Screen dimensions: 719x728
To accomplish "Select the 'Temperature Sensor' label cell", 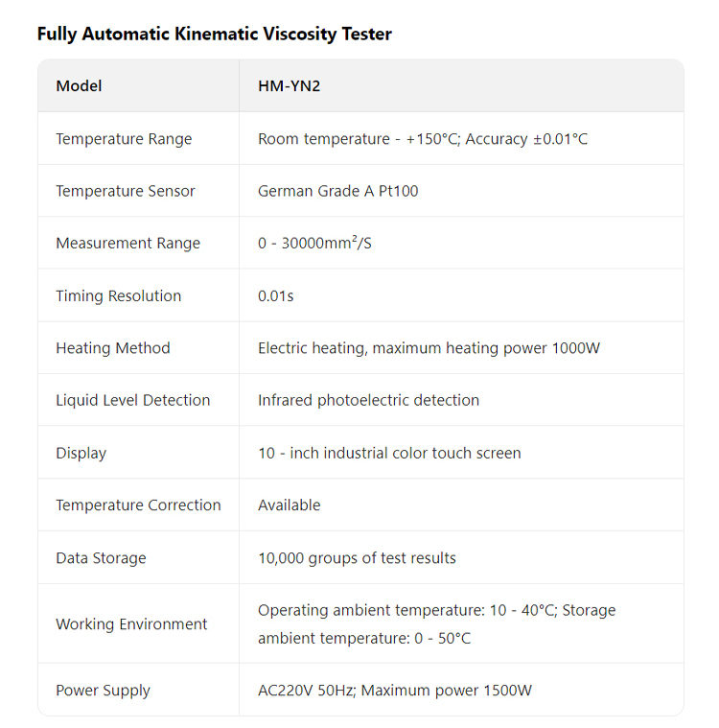I will click(x=125, y=191).
